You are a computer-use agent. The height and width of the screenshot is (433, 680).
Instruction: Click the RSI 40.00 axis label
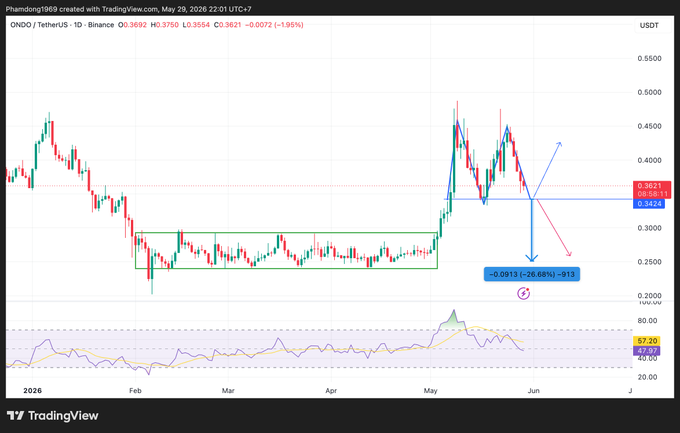[647, 358]
